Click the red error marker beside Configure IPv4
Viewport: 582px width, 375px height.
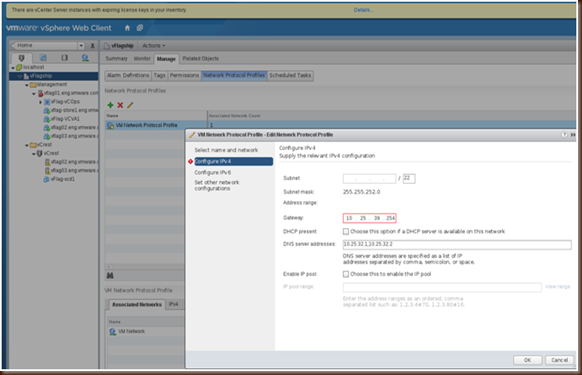190,162
